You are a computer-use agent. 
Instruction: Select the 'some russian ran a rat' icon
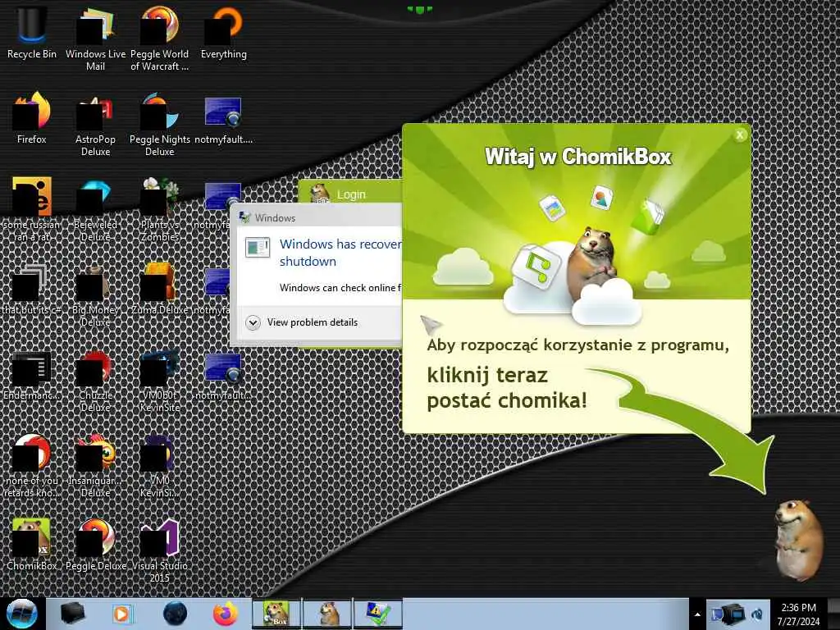pyautogui.click(x=32, y=209)
